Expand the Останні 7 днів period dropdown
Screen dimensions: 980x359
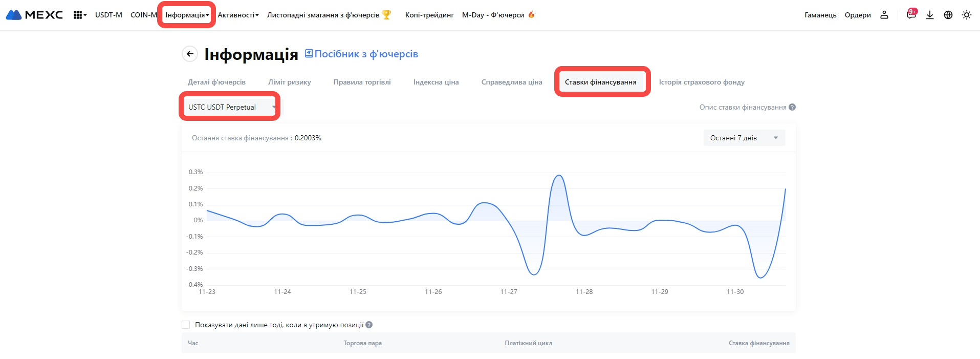744,138
